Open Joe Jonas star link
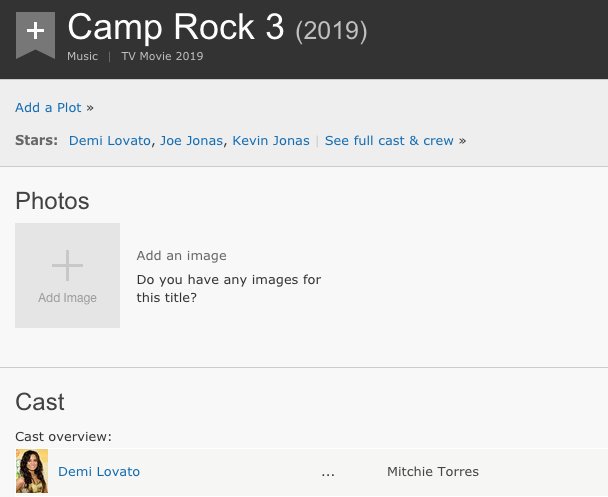608x497 pixels. 192,140
